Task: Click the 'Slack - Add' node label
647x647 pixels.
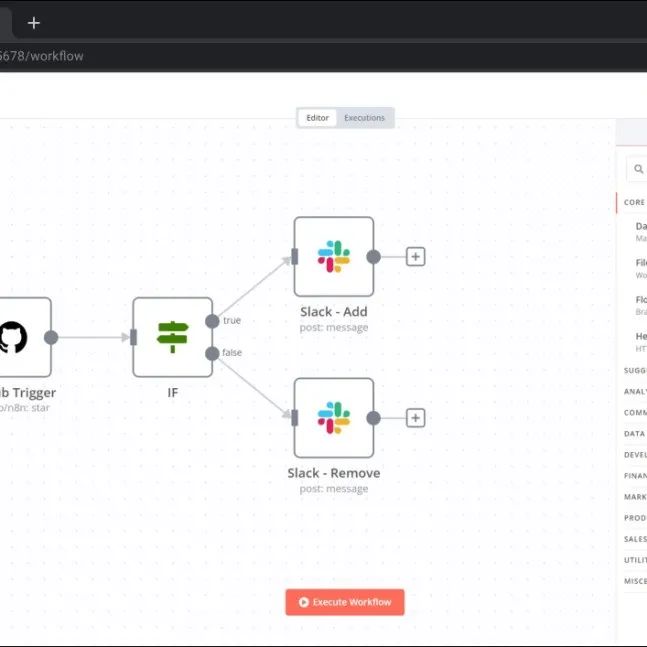Action: [x=334, y=312]
